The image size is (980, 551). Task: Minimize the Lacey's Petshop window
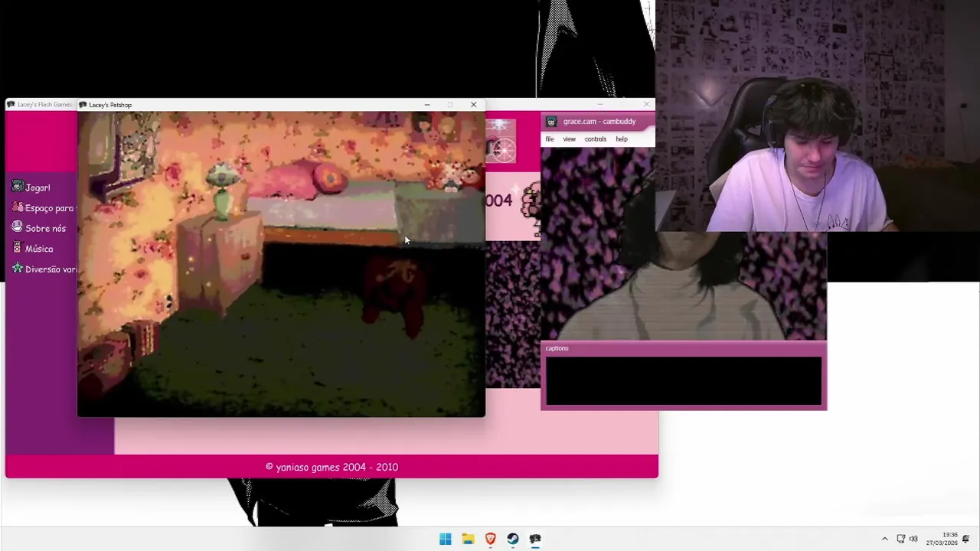[427, 105]
